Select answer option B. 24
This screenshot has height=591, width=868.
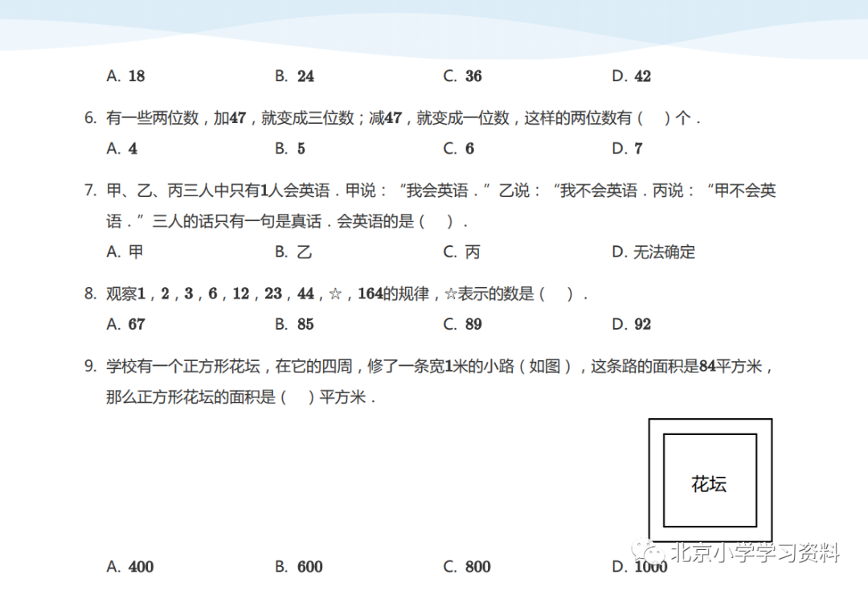pos(294,76)
